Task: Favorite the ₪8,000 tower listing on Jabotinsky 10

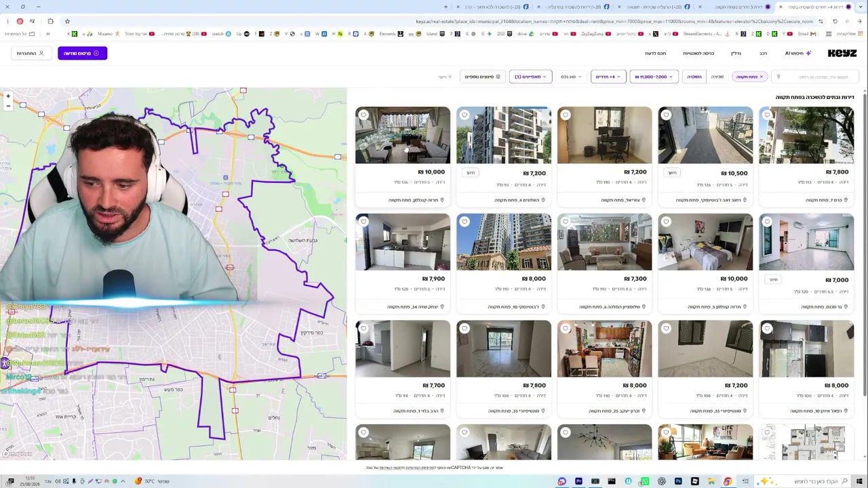Action: 465,222
